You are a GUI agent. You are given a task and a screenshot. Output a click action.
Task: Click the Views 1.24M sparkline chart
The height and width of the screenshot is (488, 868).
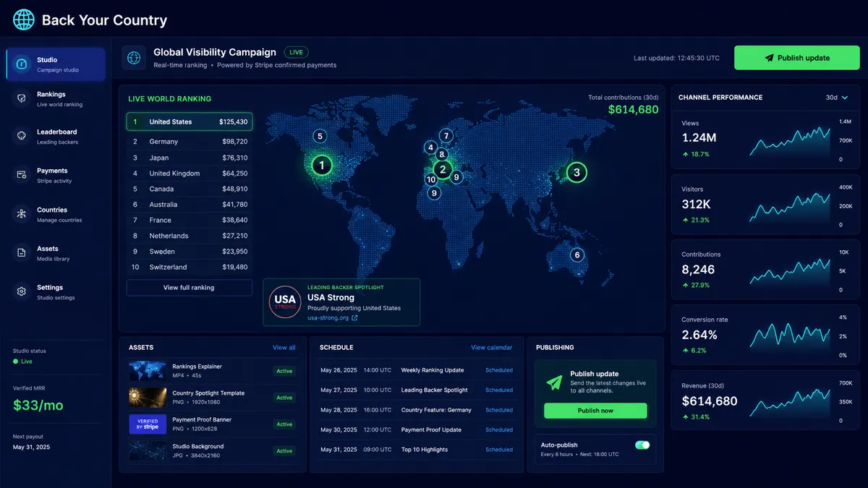[x=790, y=141]
